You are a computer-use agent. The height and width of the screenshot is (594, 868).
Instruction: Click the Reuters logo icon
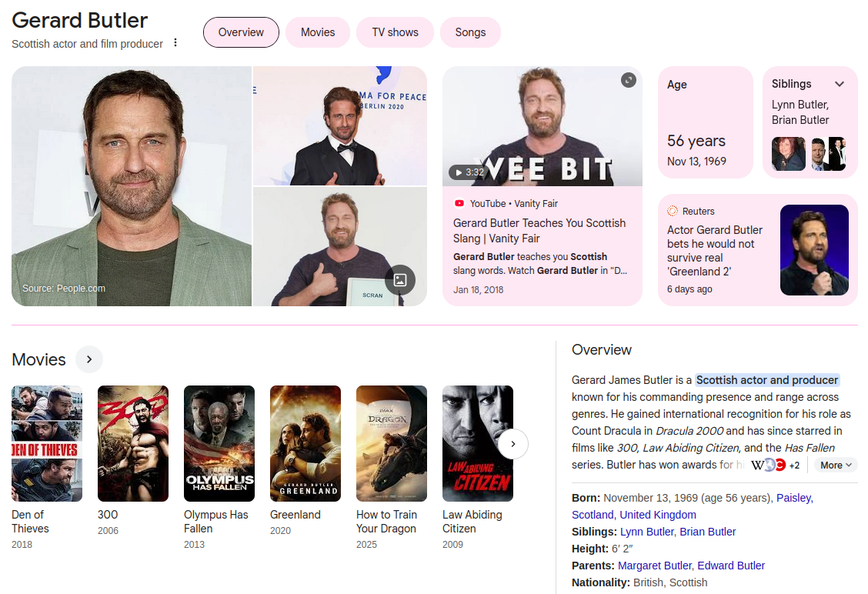673,211
